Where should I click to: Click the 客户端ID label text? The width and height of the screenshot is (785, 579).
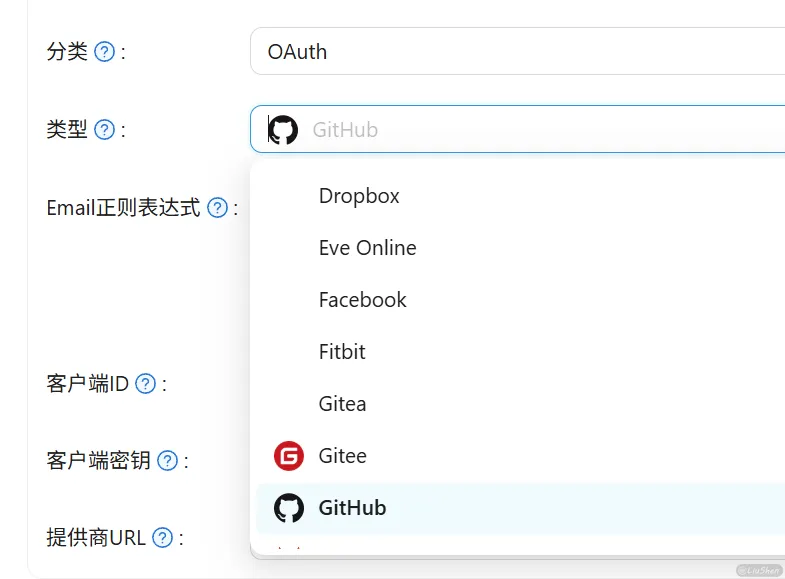[x=87, y=384]
